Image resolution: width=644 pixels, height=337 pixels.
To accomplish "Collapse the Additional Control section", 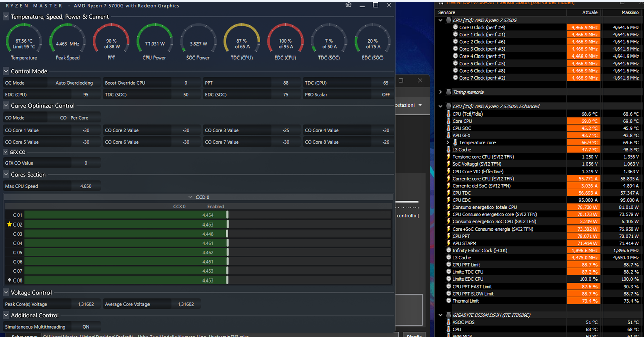I will 6,315.
